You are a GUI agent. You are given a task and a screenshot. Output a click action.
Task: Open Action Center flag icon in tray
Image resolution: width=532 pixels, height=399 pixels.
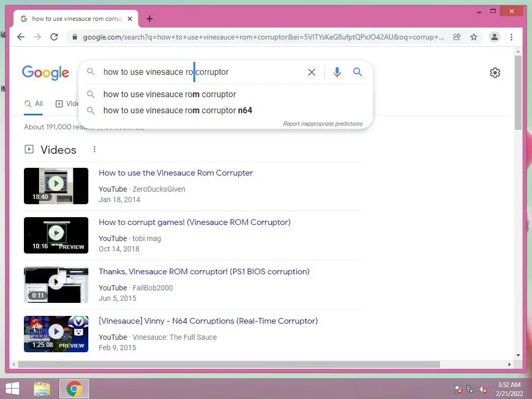click(x=458, y=389)
